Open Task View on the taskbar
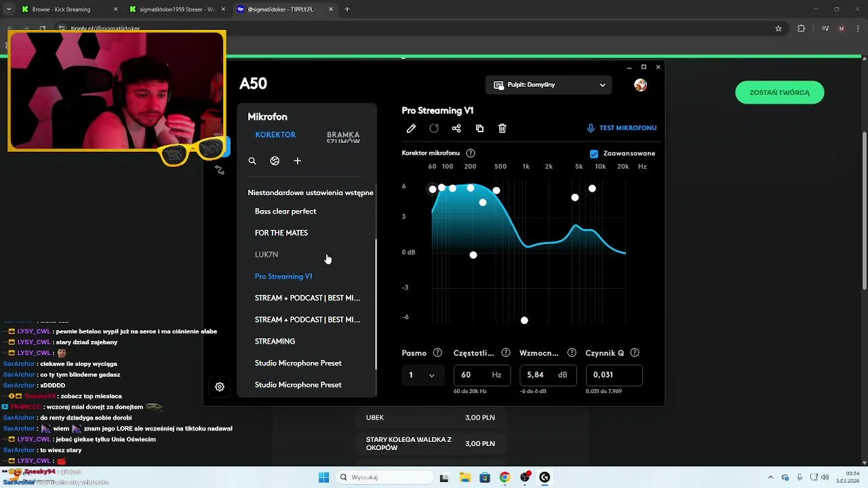This screenshot has width=868, height=488. pos(444,477)
